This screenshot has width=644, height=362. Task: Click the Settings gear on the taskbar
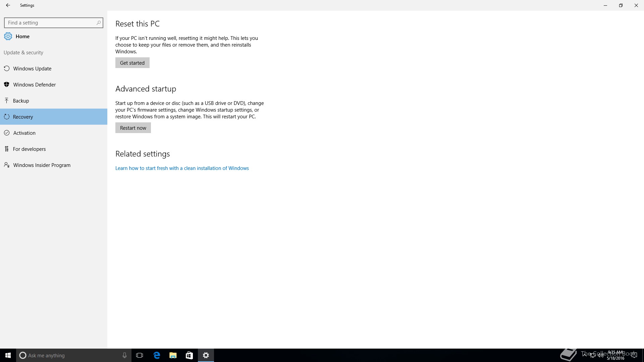(x=206, y=355)
